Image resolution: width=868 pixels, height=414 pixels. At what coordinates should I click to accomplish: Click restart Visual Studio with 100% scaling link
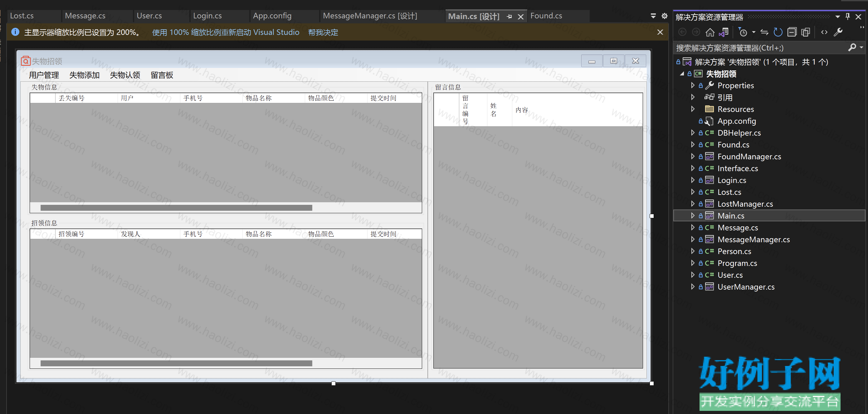[x=225, y=32]
